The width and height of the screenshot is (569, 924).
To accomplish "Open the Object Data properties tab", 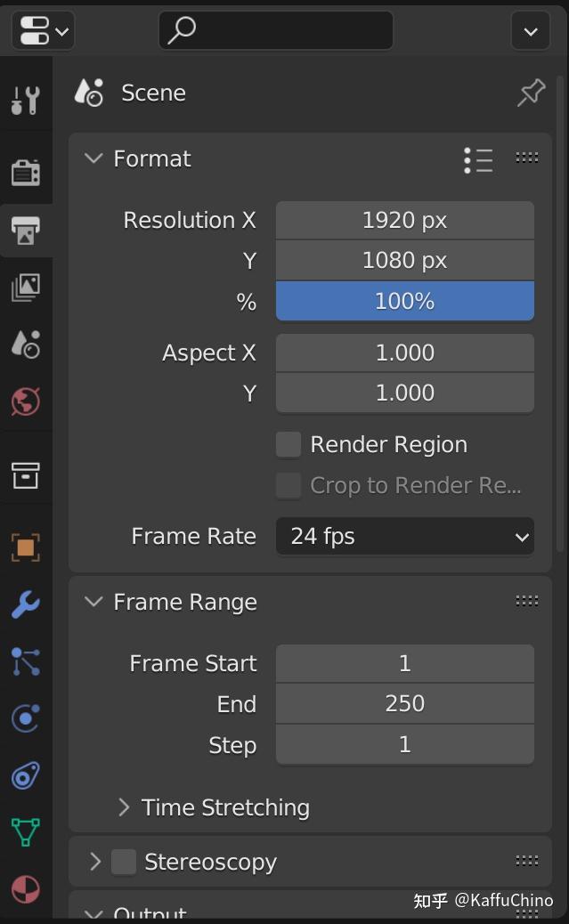I will (x=26, y=832).
